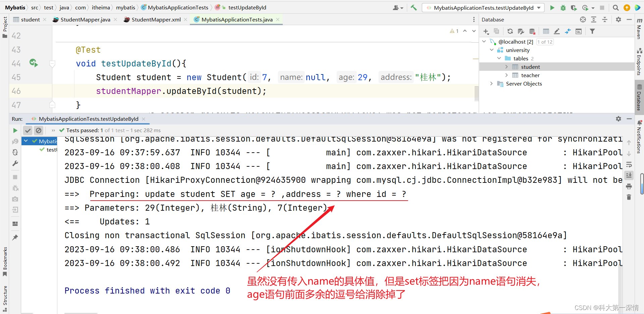Open the Bookmarks tool window
This screenshot has width=644, height=314.
[x=5, y=262]
